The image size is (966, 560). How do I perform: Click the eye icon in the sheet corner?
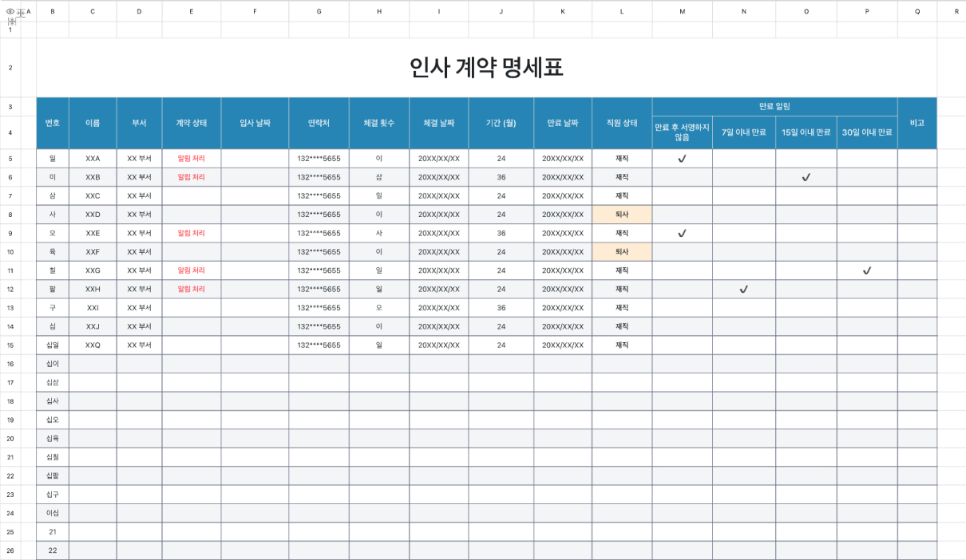[10, 11]
